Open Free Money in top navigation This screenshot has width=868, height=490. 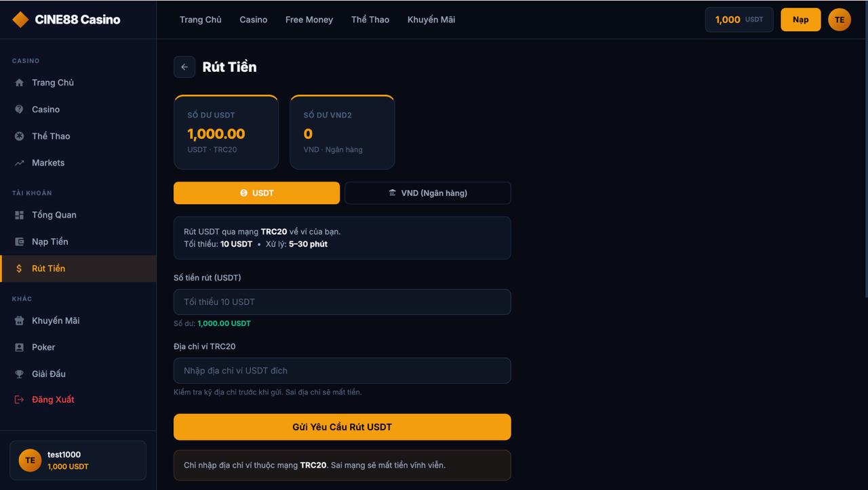309,20
